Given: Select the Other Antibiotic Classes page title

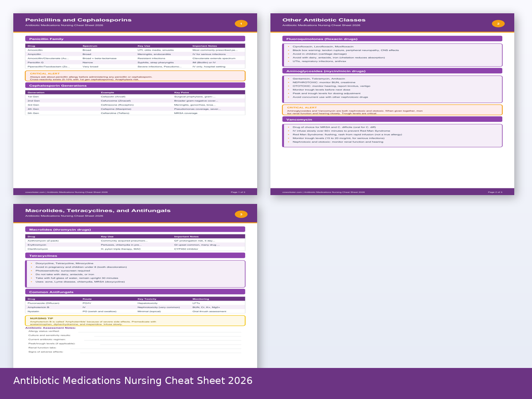Looking at the screenshot, I should 324,20.
